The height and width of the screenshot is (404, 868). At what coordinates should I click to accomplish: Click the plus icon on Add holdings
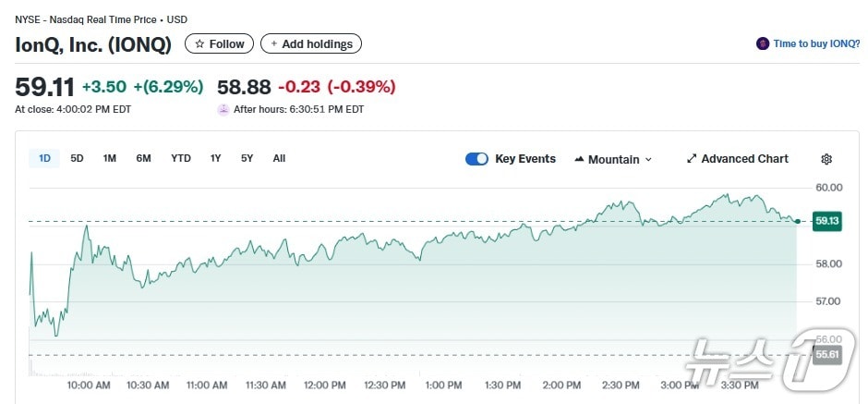274,43
